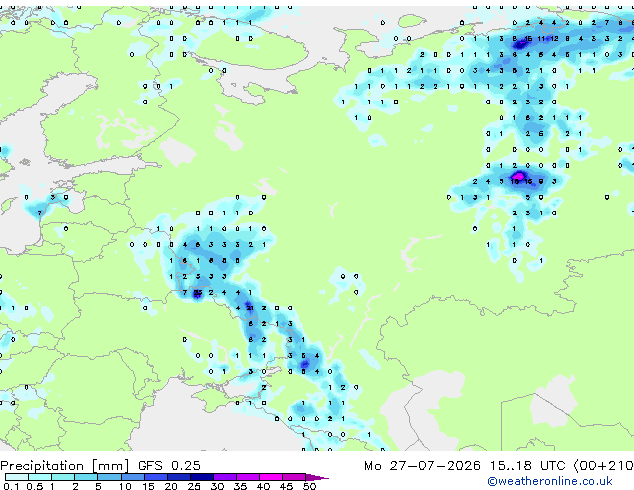
Task: Click the '40' legend scale label
Action: coord(264,486)
